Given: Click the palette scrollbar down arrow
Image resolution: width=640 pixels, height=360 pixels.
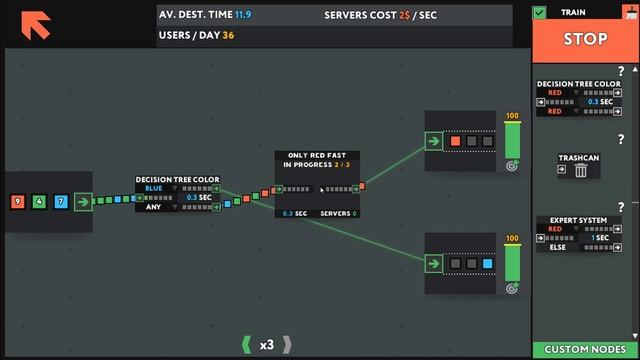Looking at the screenshot, I should pos(635,336).
